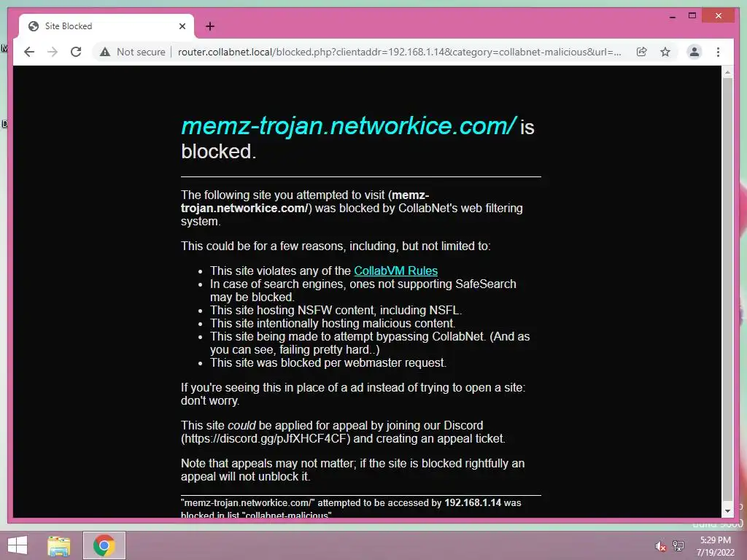Screen dimensions: 747x560
Task: Open the Windows Start menu
Action: [x=18, y=545]
